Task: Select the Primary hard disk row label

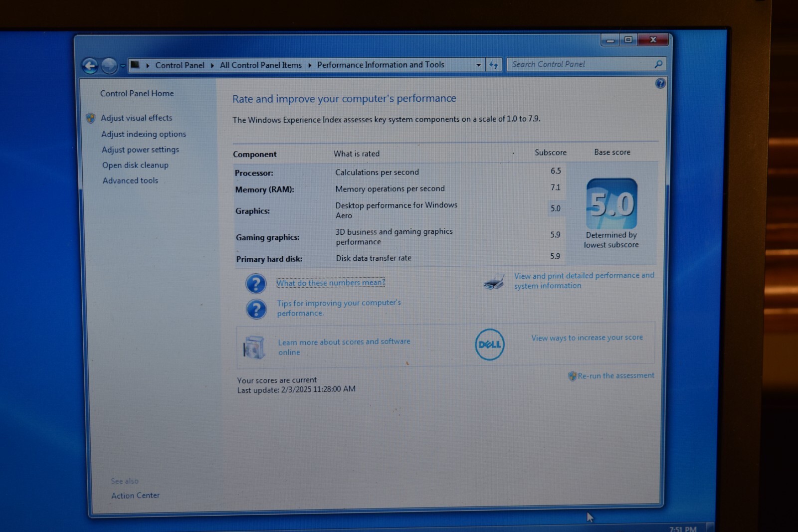Action: click(x=269, y=259)
